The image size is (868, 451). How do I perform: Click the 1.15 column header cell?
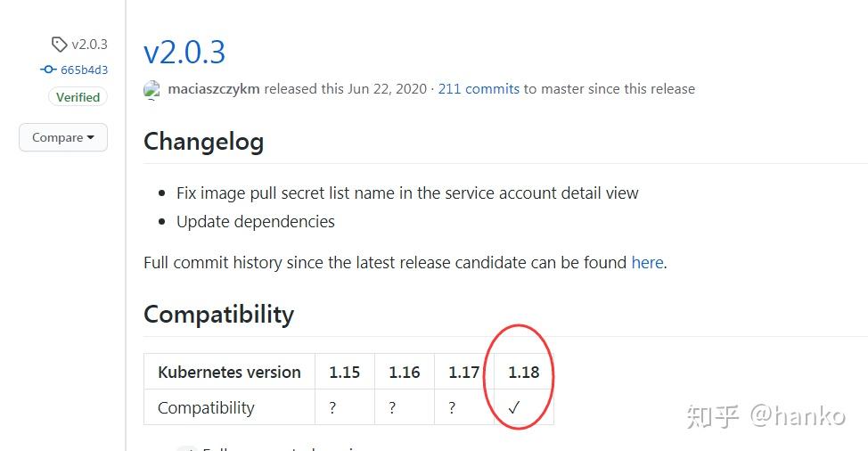pyautogui.click(x=344, y=372)
